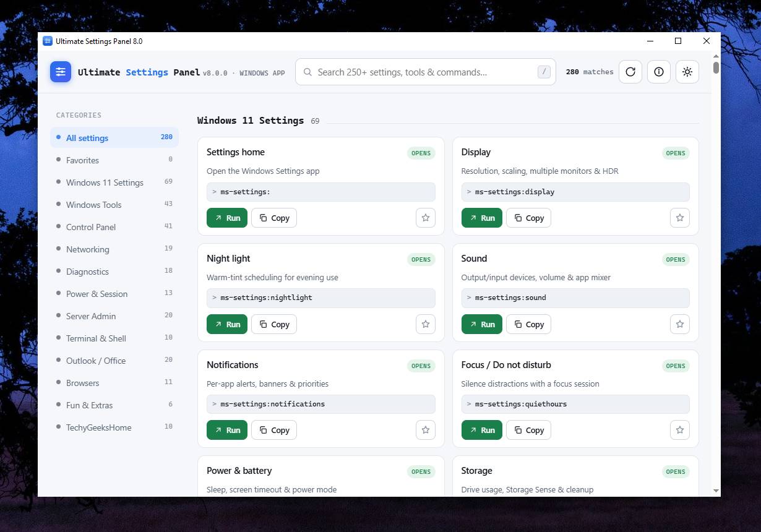Click the ms-settings:nightlight command text
This screenshot has width=761, height=532.
click(x=266, y=298)
